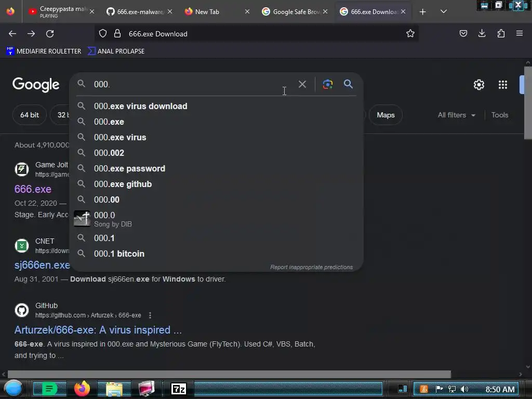The image size is (532, 399).
Task: Choose the plain 000.exe suggestion
Action: point(217,122)
